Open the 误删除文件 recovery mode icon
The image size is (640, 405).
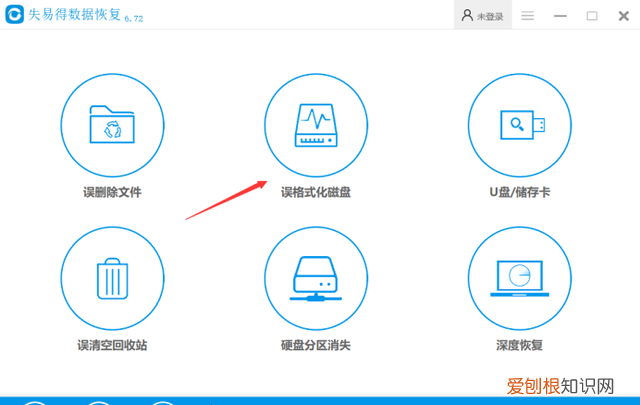coord(112,125)
